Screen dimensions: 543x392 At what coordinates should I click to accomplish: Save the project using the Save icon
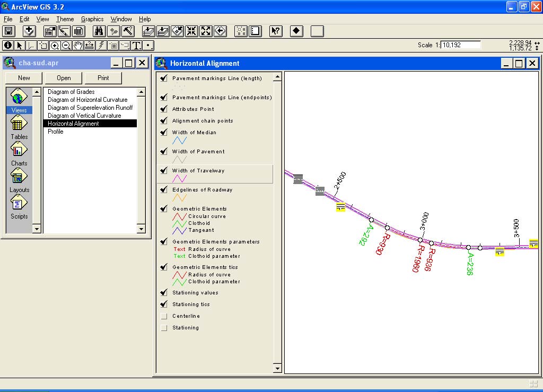tap(8, 31)
